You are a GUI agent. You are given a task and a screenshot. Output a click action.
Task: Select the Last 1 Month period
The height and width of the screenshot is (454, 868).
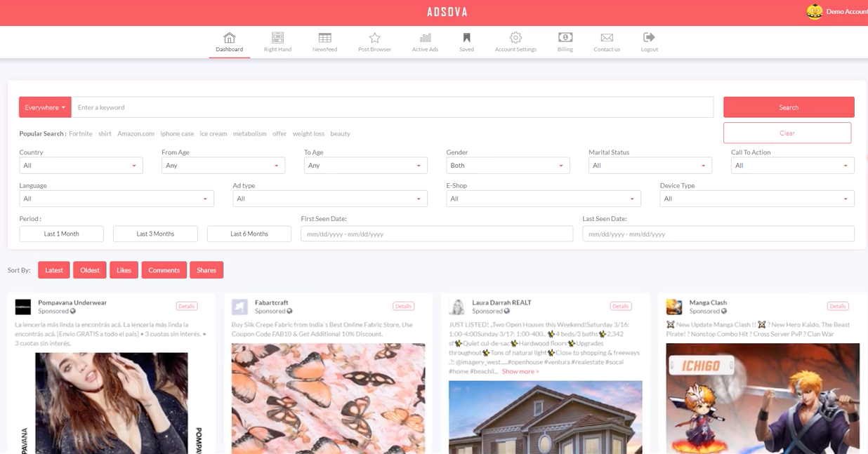pos(61,234)
